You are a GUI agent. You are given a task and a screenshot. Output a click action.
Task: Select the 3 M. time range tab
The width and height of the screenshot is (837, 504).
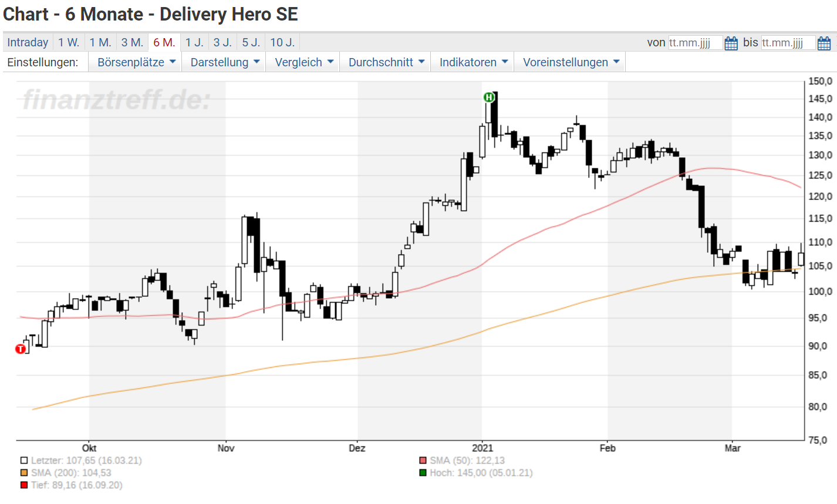[132, 42]
